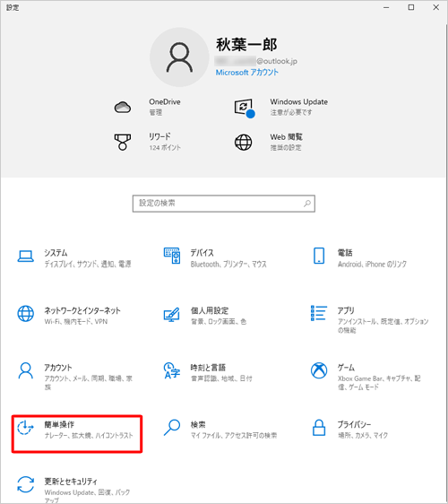The width and height of the screenshot is (448, 504).
Task: Click the 電話 phone icon
Action: [x=319, y=256]
